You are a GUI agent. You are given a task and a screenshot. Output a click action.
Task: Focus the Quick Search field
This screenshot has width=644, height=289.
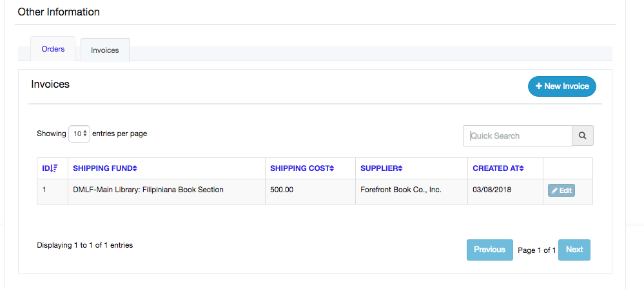(518, 135)
